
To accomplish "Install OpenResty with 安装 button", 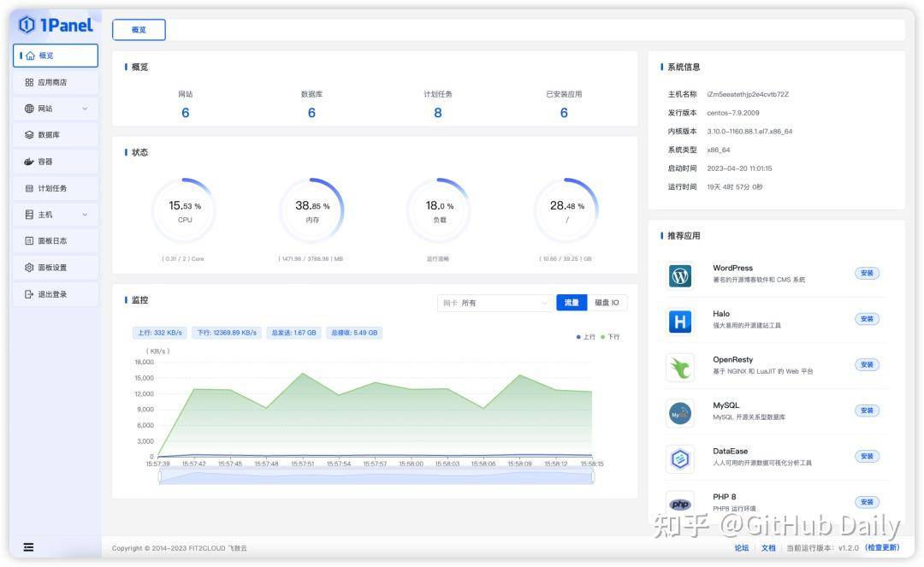I will pos(866,365).
